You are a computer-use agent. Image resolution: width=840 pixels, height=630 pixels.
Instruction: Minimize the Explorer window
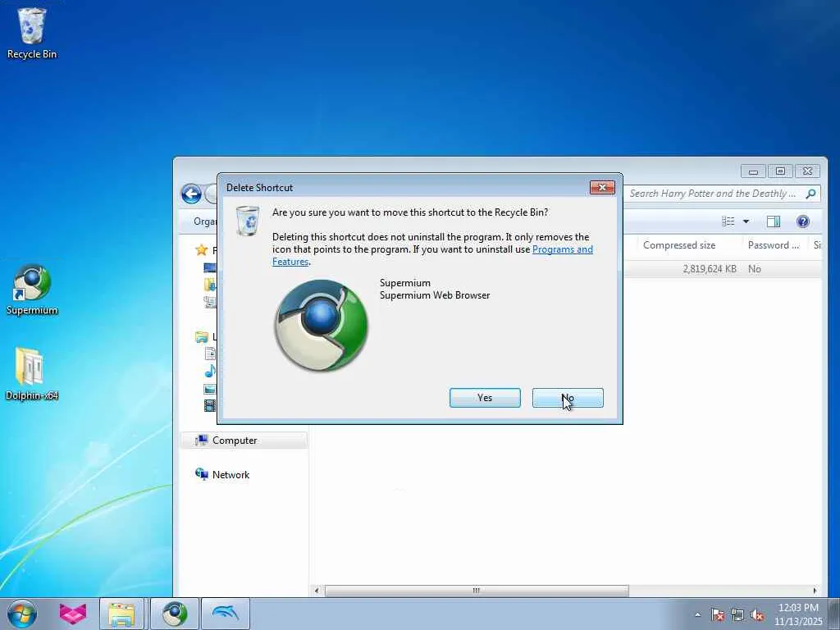tap(753, 171)
